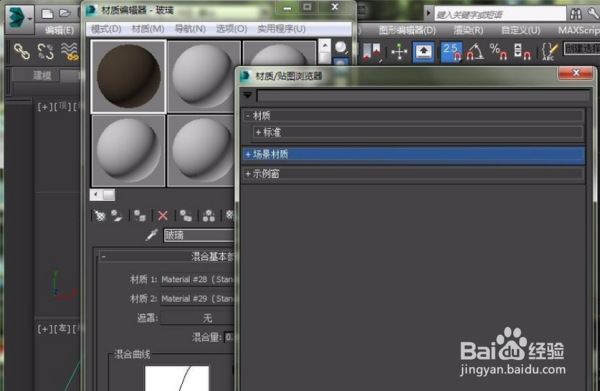Activate the Select and Manipulate crosshair tool
Viewport: 600px width, 391px height.
(x=399, y=52)
